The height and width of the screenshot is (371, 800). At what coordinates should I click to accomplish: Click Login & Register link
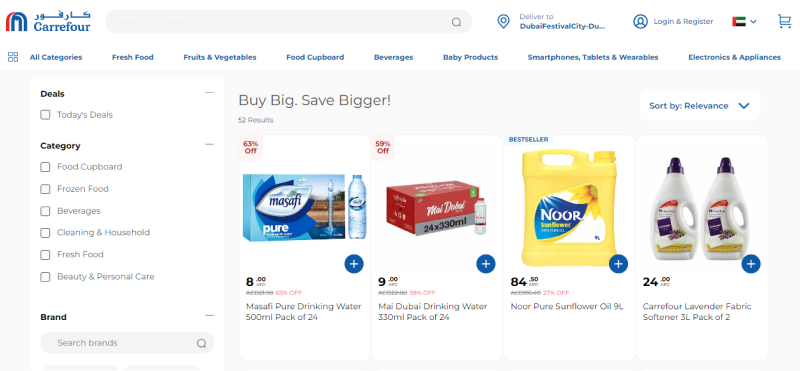tap(683, 21)
